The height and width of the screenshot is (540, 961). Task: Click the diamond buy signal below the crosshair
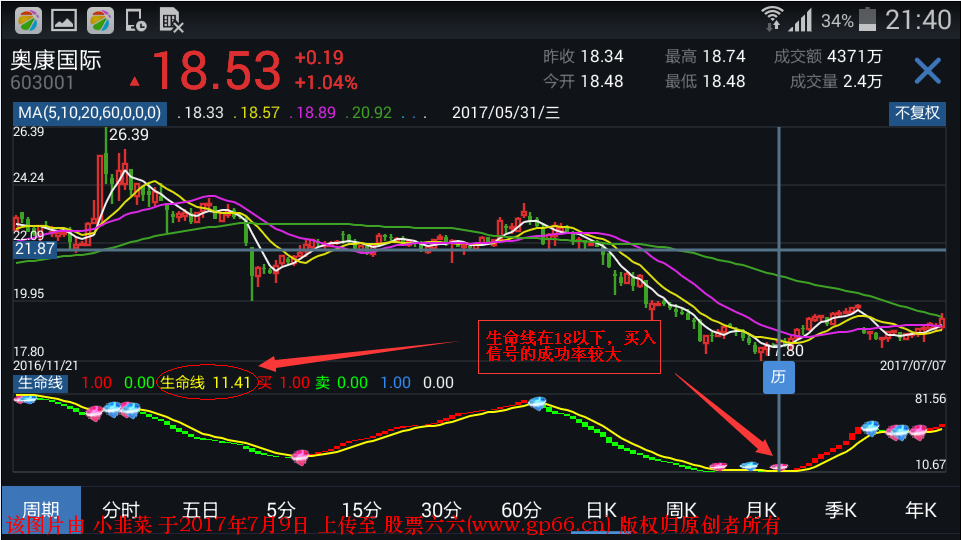coord(779,466)
